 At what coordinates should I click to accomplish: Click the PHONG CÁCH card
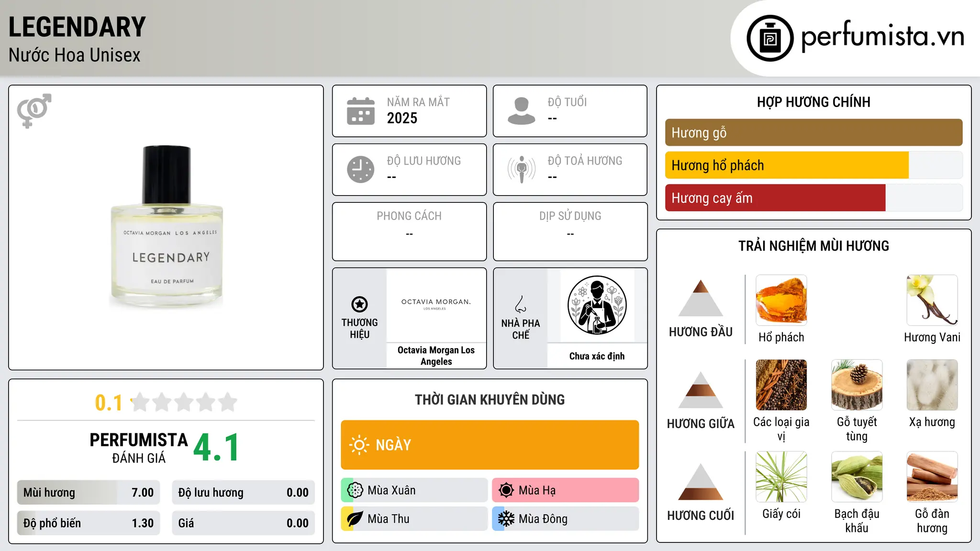pos(409,231)
